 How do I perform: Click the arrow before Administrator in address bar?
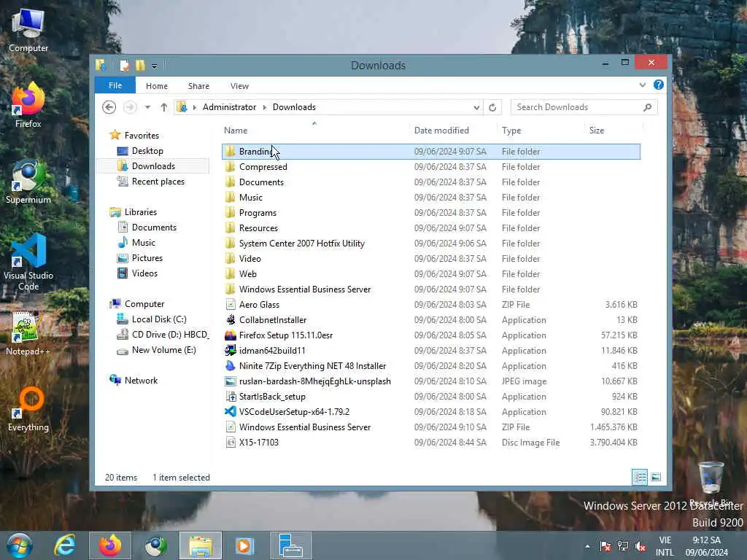pyautogui.click(x=194, y=107)
